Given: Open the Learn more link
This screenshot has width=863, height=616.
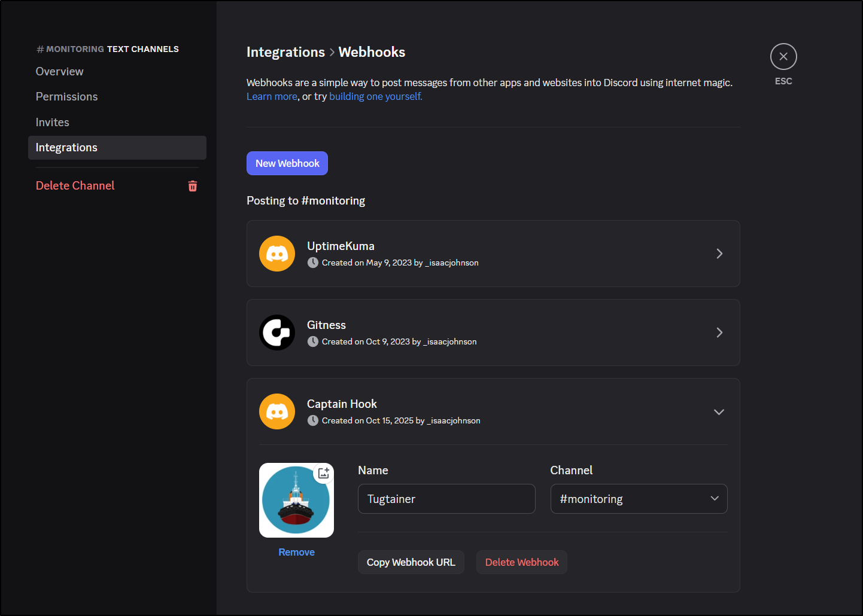Looking at the screenshot, I should tap(272, 97).
